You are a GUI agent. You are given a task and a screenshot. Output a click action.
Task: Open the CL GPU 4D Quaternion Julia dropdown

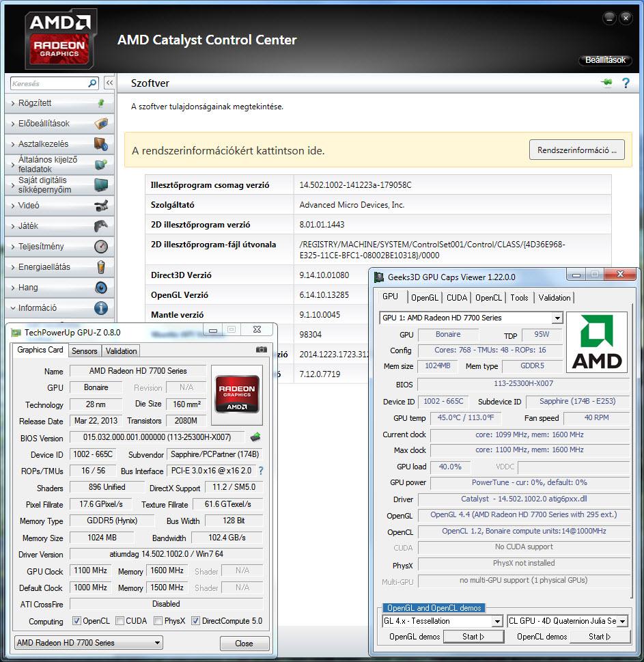click(x=622, y=621)
